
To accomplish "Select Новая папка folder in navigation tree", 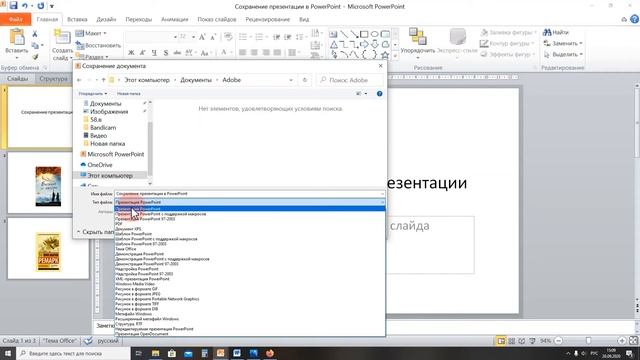I will [x=107, y=144].
